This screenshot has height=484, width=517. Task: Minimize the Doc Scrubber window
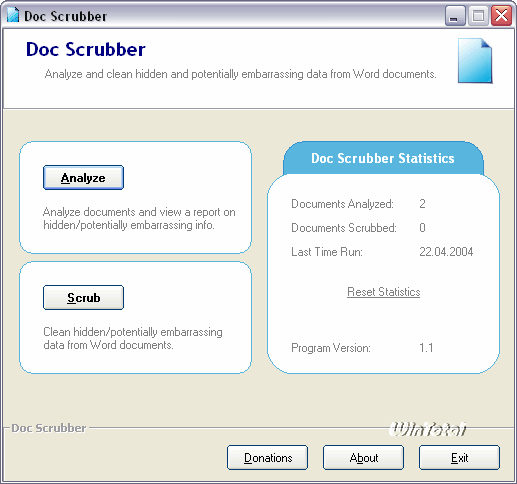point(455,16)
